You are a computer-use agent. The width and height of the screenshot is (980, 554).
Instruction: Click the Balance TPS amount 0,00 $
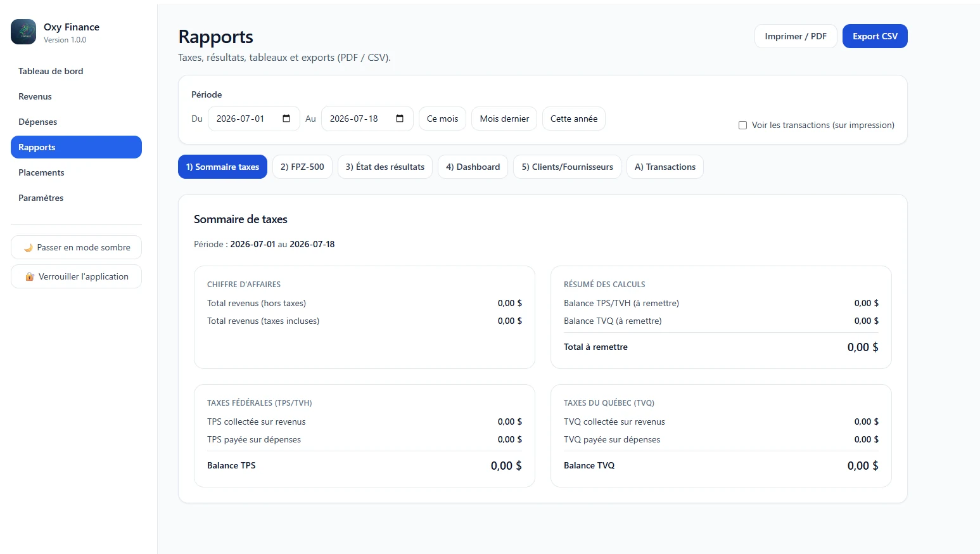click(x=506, y=465)
